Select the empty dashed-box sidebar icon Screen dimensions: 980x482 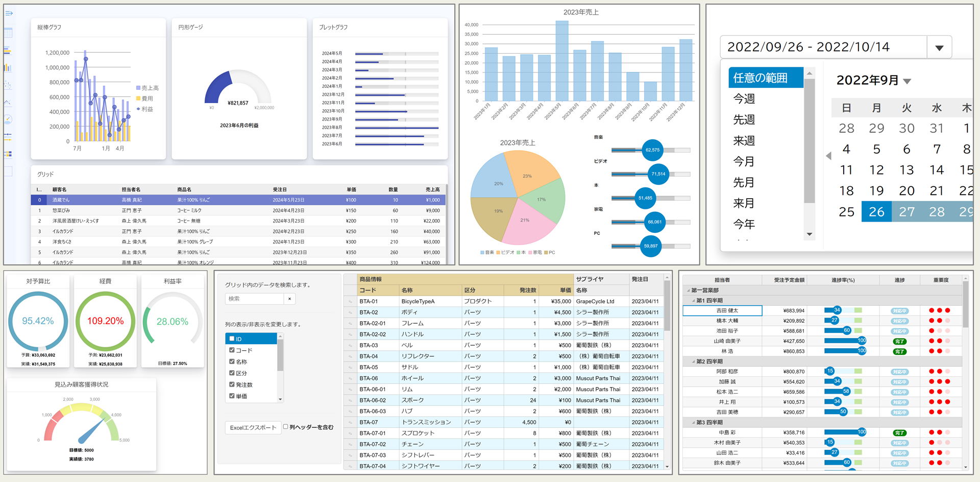[8, 171]
